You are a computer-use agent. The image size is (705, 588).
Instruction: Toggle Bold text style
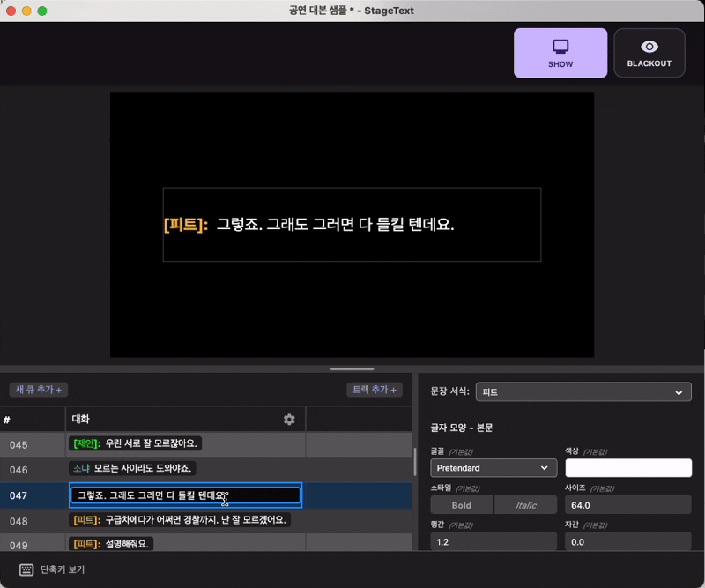(461, 505)
